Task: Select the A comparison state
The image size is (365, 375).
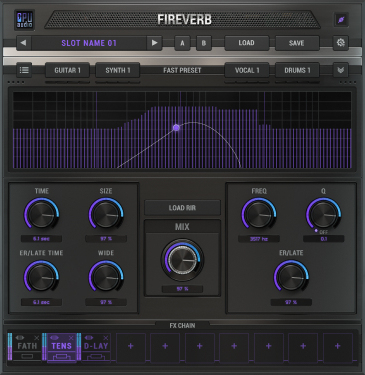Action: [182, 43]
